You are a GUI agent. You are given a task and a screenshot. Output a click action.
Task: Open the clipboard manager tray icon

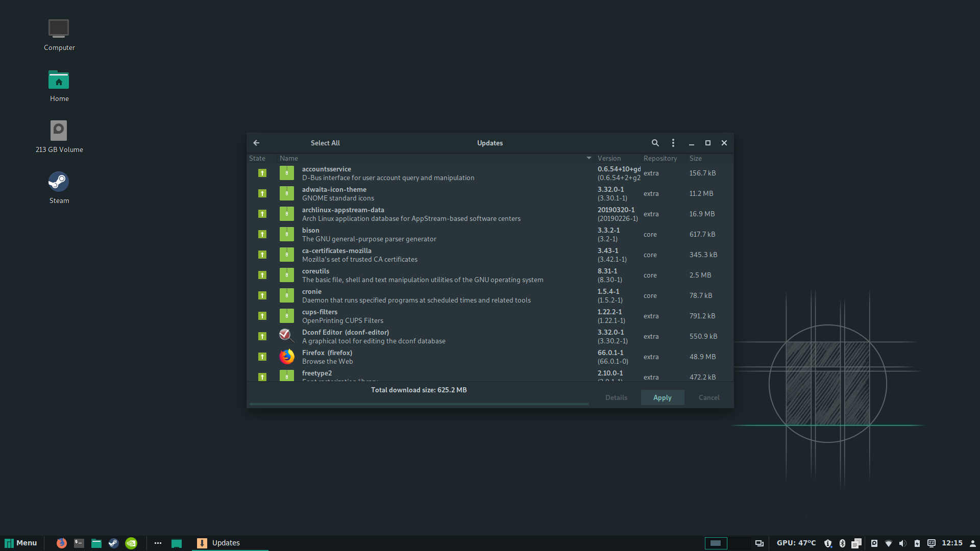coord(856,543)
